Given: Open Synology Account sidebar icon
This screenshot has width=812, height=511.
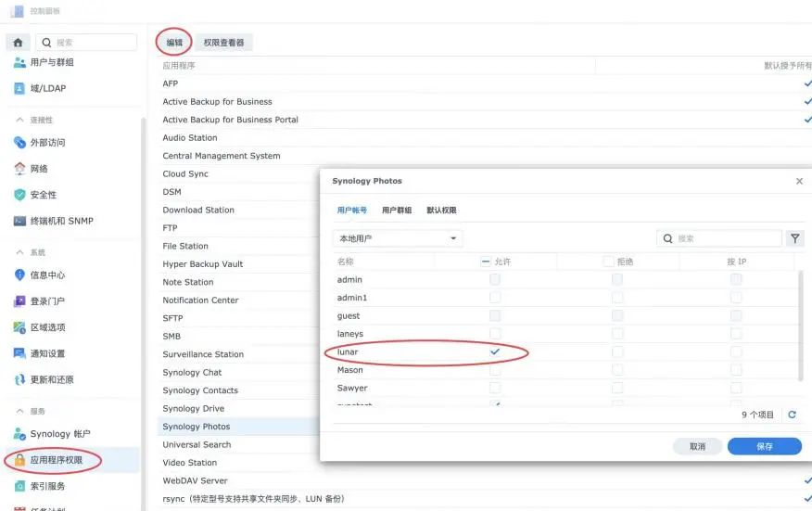Looking at the screenshot, I should pos(19,434).
